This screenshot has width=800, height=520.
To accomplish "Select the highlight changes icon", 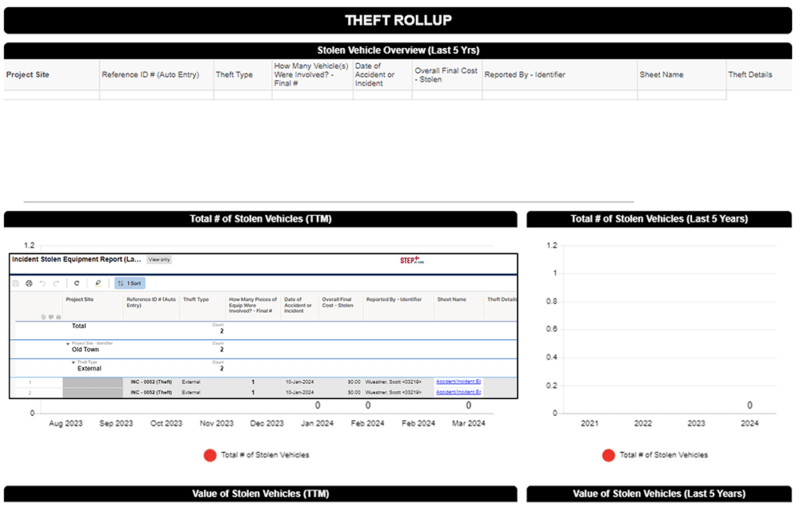I will [x=98, y=283].
